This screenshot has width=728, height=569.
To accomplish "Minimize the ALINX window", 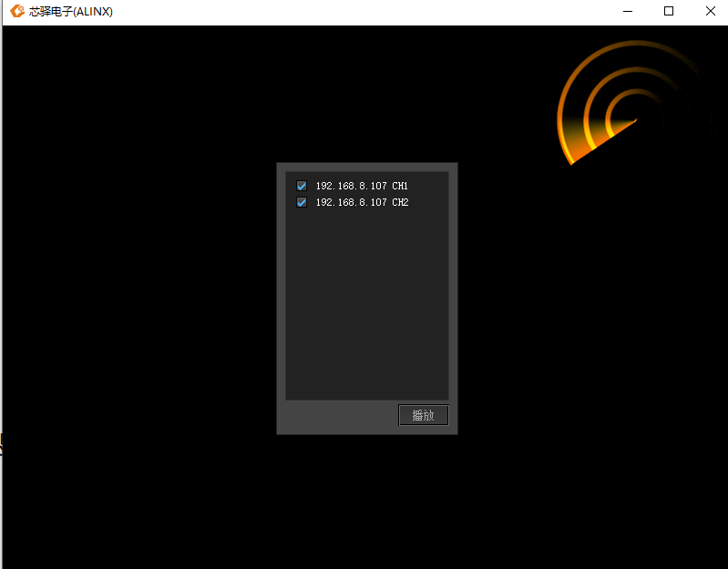I will 628,11.
